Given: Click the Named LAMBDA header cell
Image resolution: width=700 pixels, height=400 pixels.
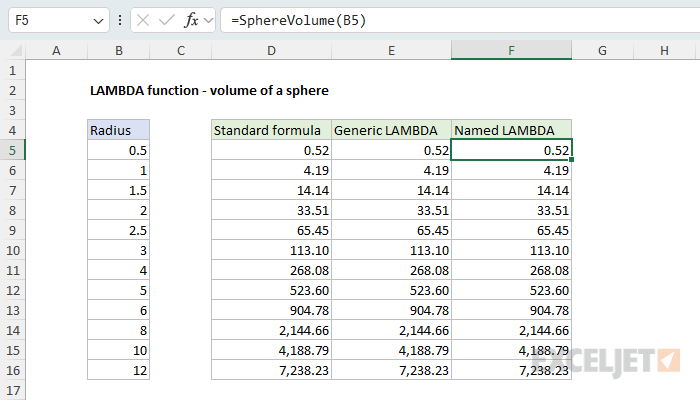Looking at the screenshot, I should click(x=512, y=130).
